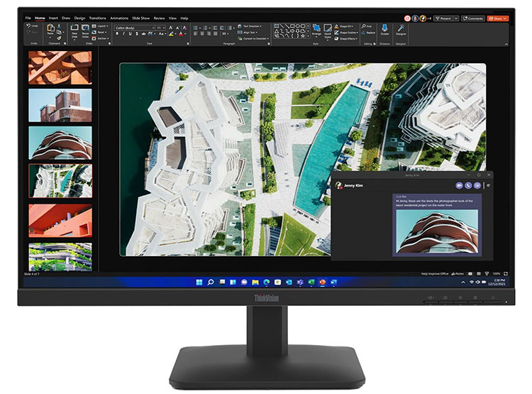532x394 pixels.
Task: Click the Reset slide button
Action: pyautogui.click(x=99, y=32)
